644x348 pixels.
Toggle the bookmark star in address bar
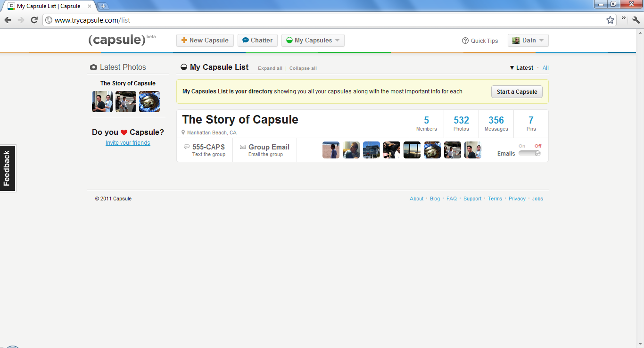[610, 20]
